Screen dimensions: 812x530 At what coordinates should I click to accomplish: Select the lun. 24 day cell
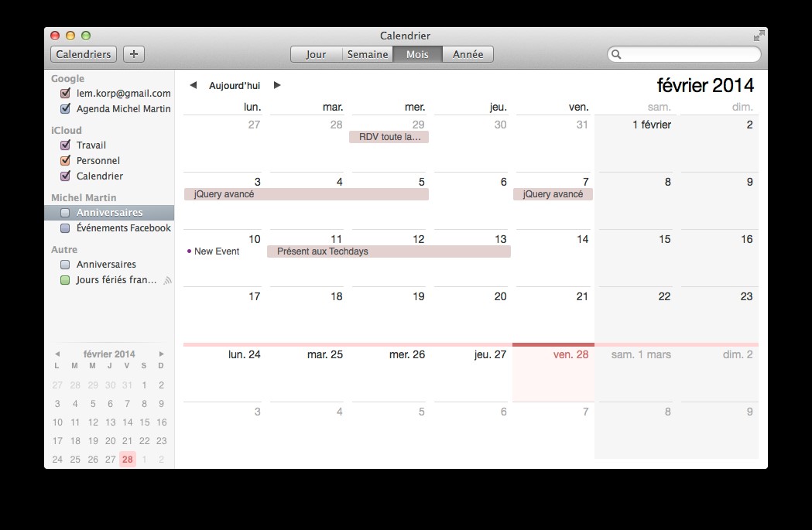point(224,373)
